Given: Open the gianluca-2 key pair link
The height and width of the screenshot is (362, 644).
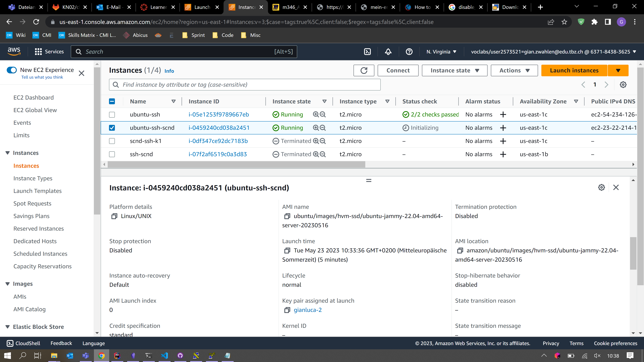Looking at the screenshot, I should 308,310.
